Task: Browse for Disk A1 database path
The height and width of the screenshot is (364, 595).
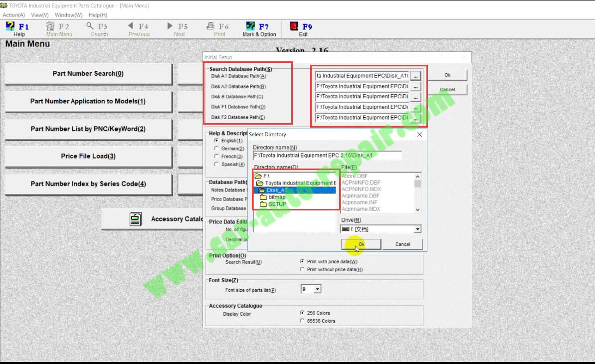Action: 416,76
